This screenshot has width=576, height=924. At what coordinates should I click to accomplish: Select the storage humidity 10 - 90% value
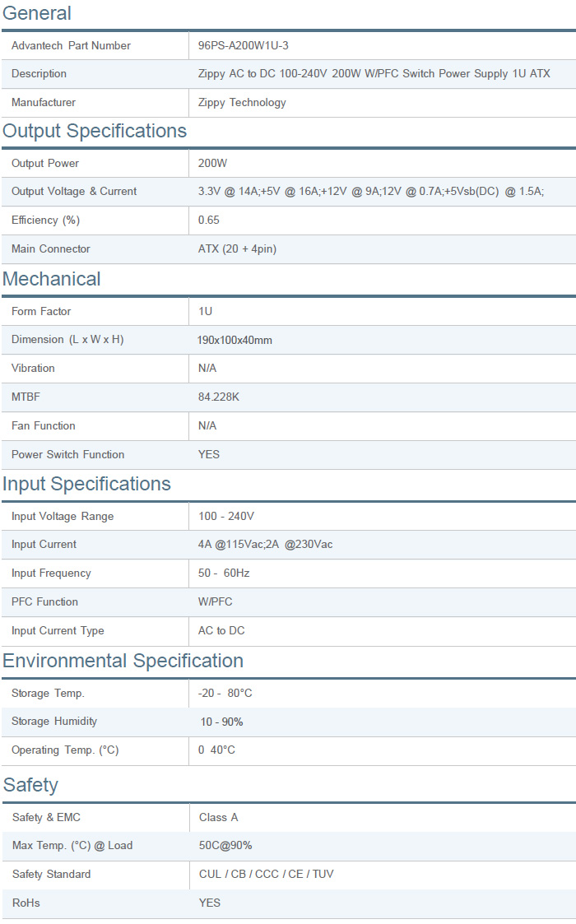tap(221, 722)
